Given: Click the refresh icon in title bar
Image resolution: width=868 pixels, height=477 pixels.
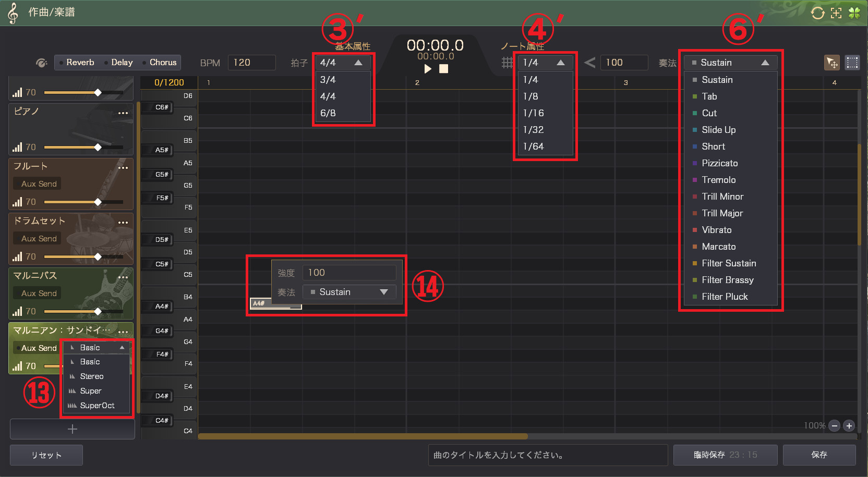Looking at the screenshot, I should pos(817,13).
